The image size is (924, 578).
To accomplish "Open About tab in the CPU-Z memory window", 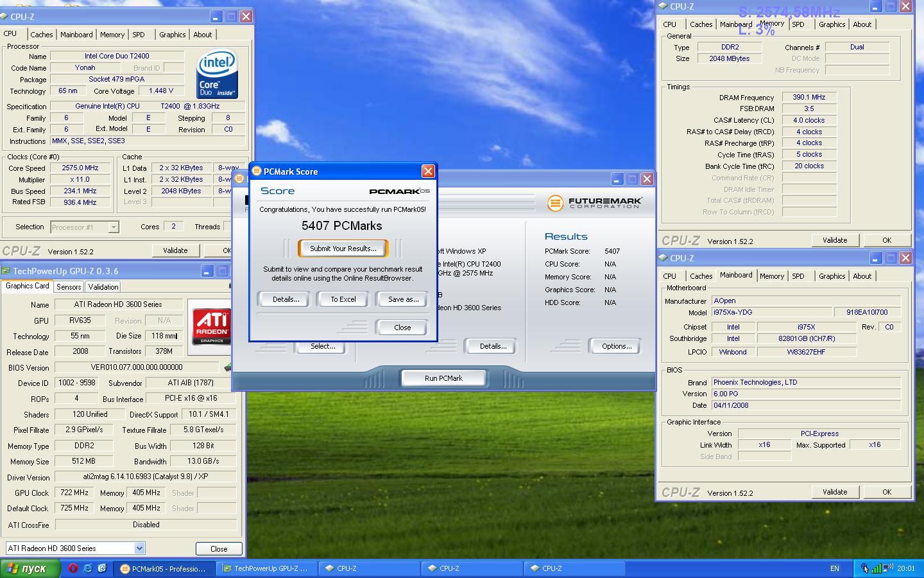I will point(862,24).
